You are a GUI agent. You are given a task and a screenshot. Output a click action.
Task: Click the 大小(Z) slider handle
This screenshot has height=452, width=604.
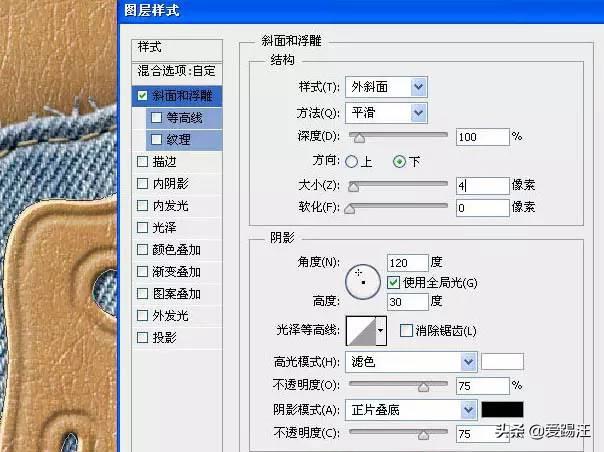[x=353, y=187]
